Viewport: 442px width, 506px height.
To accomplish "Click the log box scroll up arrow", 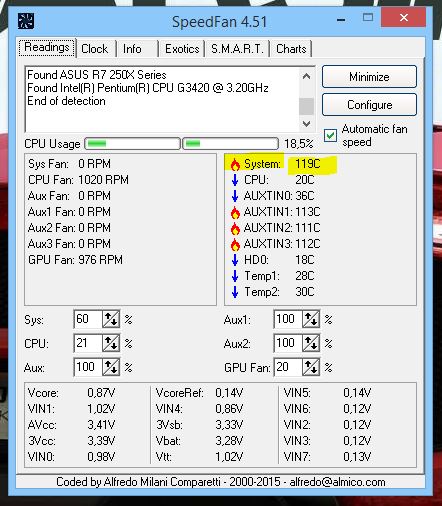I will coord(306,76).
